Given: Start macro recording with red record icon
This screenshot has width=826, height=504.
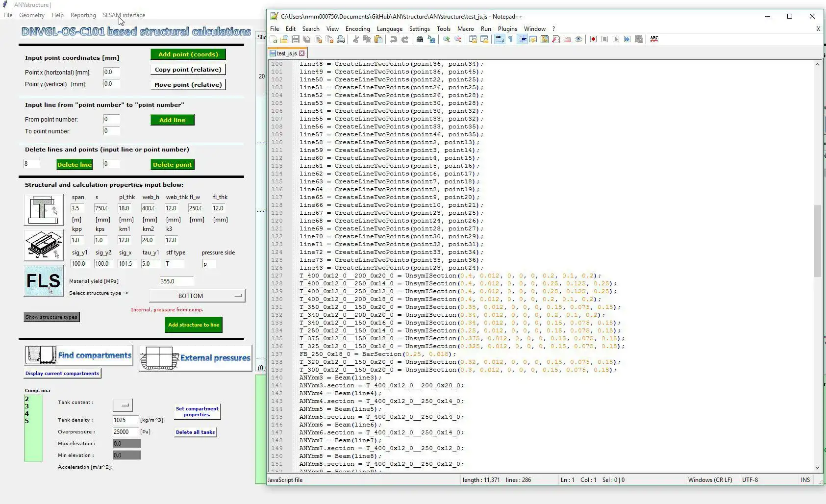Looking at the screenshot, I should click(x=593, y=39).
